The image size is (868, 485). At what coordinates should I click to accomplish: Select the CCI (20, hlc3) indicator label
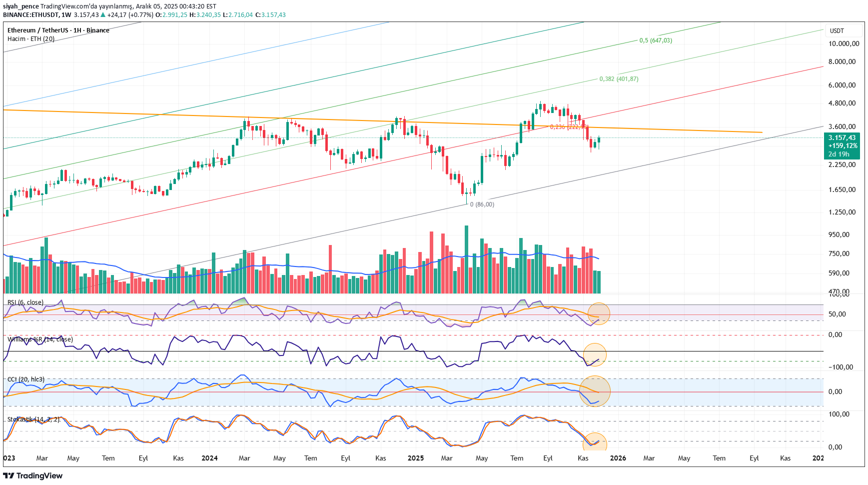(26, 379)
